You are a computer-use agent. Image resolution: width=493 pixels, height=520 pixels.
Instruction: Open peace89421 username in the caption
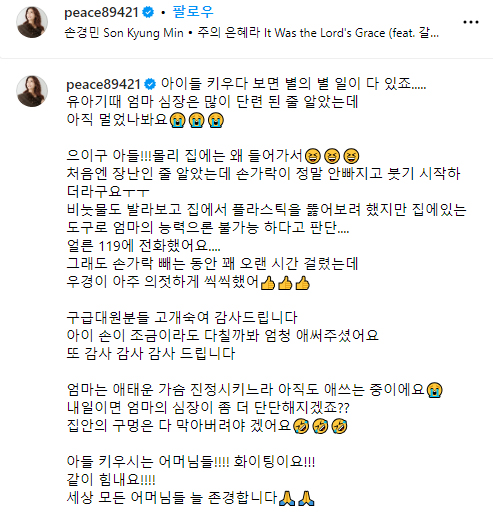tap(103, 84)
